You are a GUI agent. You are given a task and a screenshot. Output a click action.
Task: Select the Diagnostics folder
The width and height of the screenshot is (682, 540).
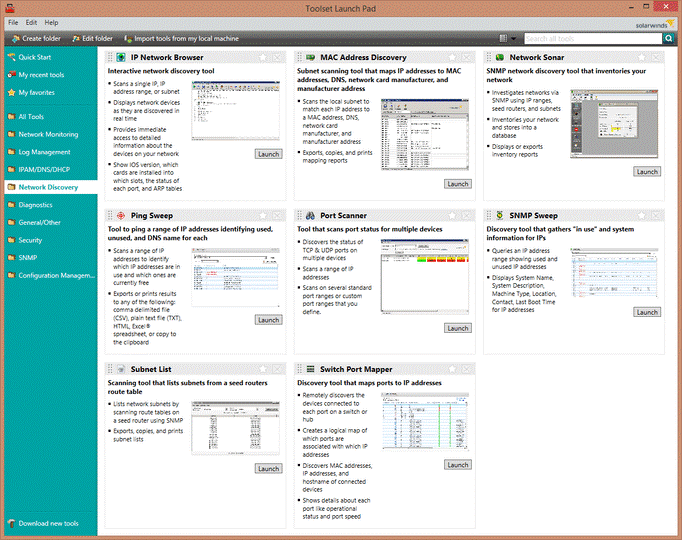[x=51, y=205]
